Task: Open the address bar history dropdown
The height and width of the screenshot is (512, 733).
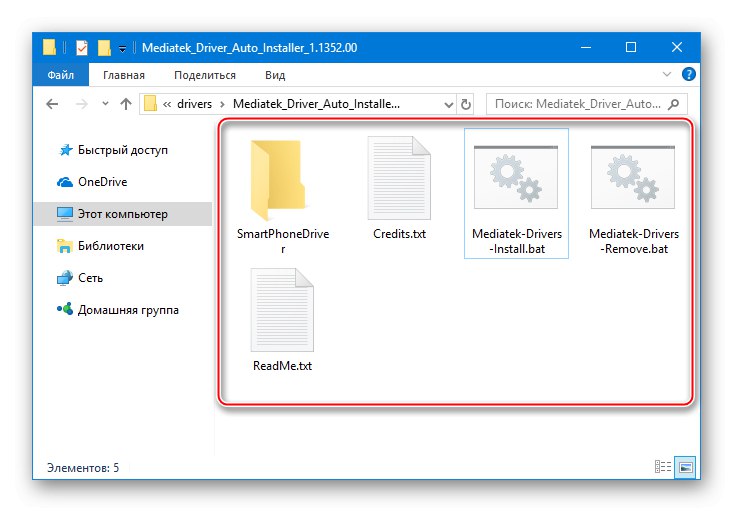Action: (x=448, y=104)
